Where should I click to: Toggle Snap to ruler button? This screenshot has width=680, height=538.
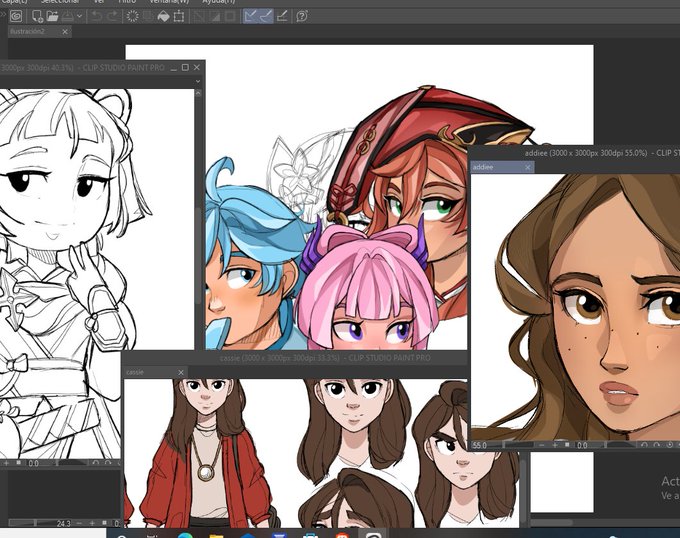tap(250, 16)
